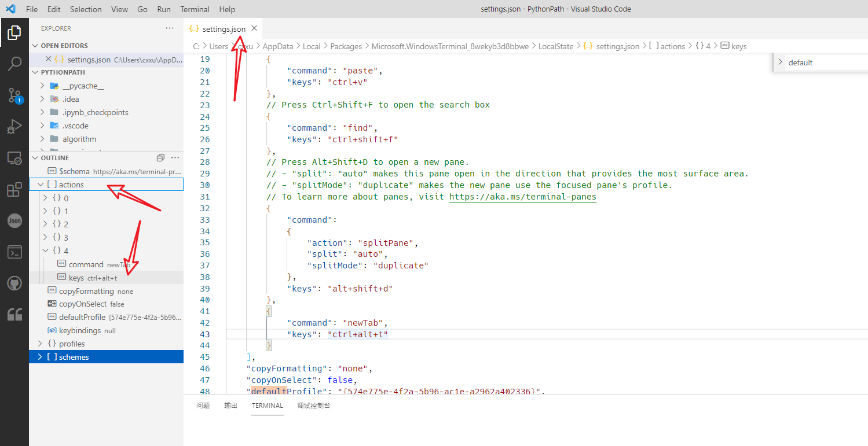Click the terminal panel icon in the activity bar
This screenshot has width=868, height=446.
tap(14, 252)
